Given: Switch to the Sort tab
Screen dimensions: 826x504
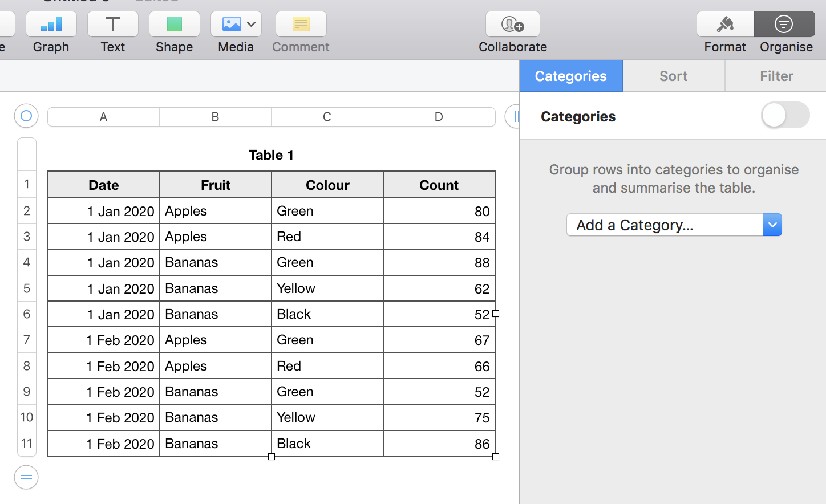Looking at the screenshot, I should pos(673,76).
